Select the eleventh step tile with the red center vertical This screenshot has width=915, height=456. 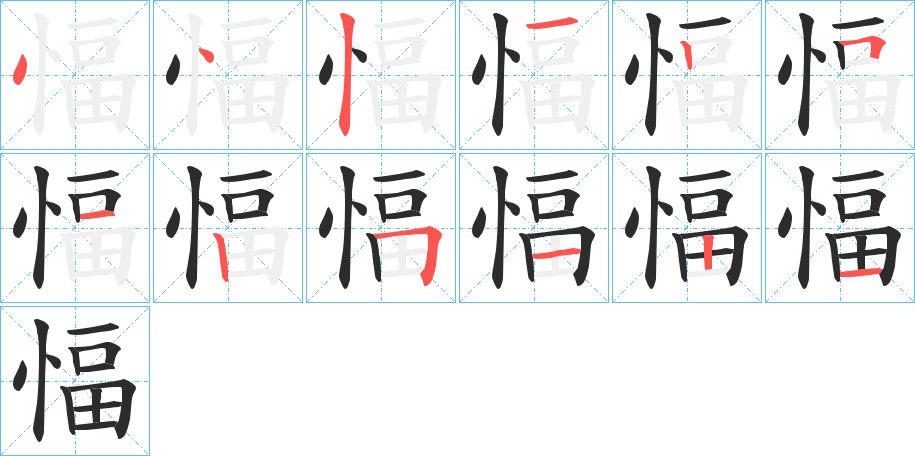pyautogui.click(x=686, y=228)
